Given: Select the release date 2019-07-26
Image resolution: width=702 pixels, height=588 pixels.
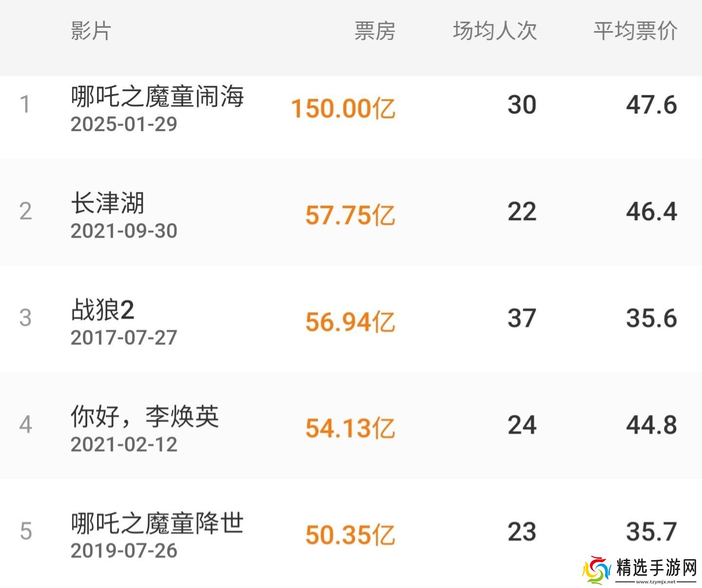Looking at the screenshot, I should point(124,551).
